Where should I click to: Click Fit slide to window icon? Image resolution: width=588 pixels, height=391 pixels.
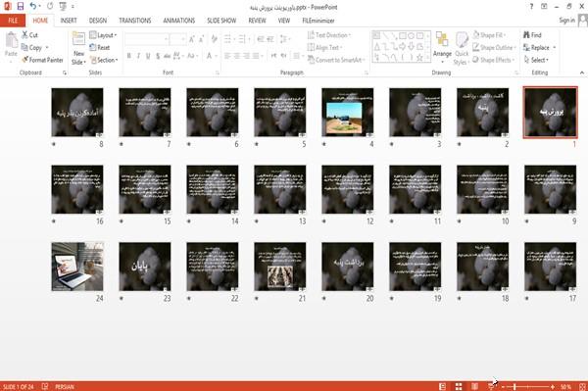582,386
